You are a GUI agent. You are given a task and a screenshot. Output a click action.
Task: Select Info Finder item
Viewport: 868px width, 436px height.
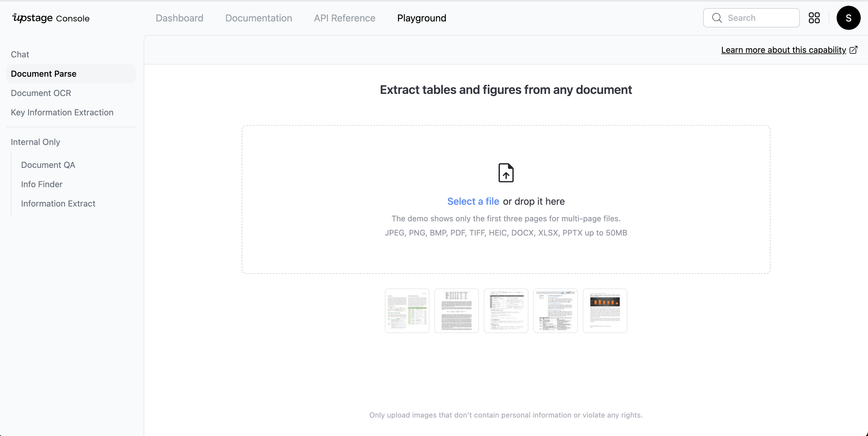[41, 184]
